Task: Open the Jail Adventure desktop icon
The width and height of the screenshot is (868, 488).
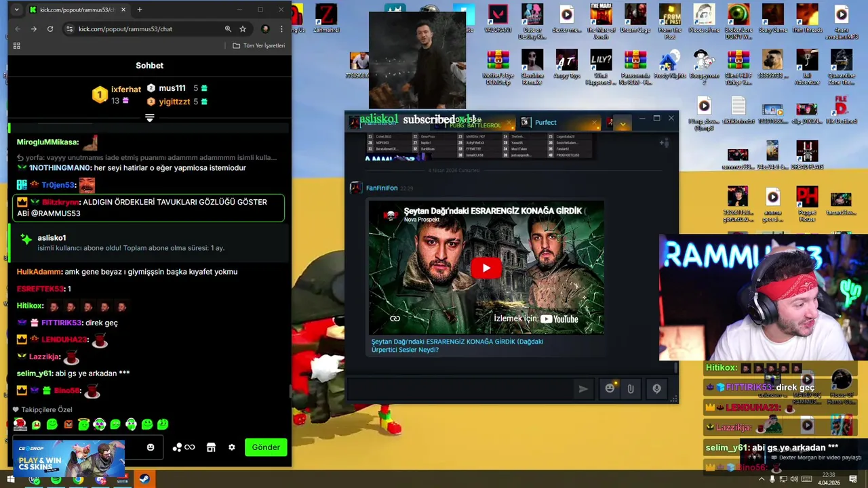Action: pos(807,67)
